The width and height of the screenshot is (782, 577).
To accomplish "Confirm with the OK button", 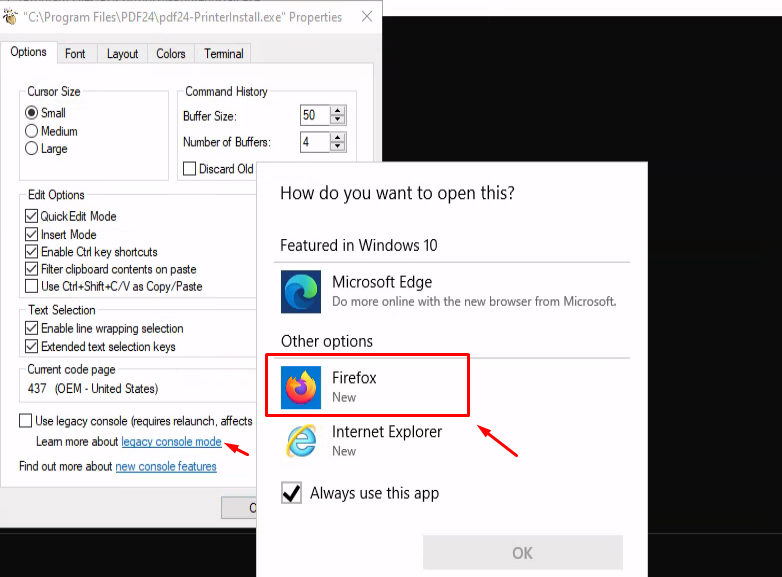I will 523,553.
